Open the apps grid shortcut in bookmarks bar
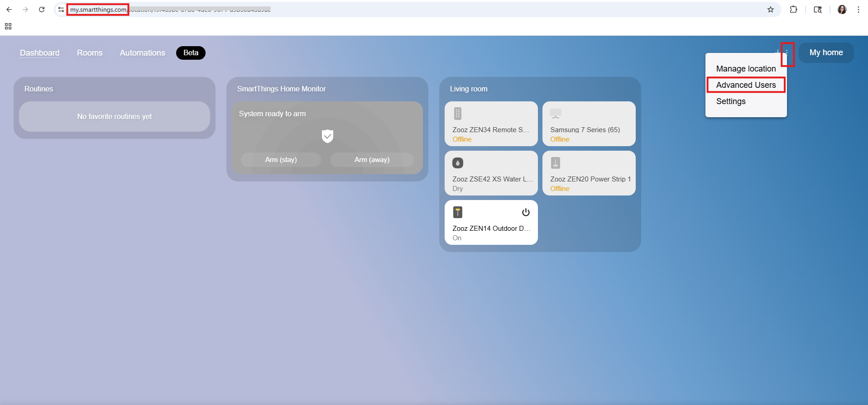 point(8,26)
